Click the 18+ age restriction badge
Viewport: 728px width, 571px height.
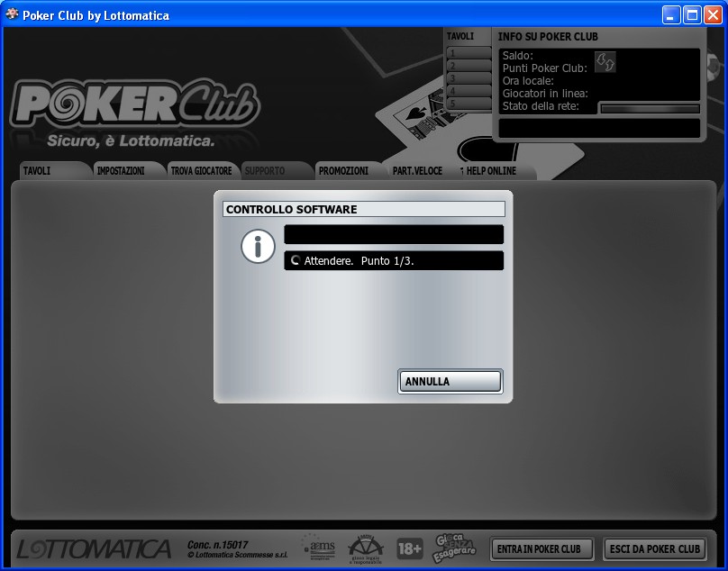click(x=409, y=548)
